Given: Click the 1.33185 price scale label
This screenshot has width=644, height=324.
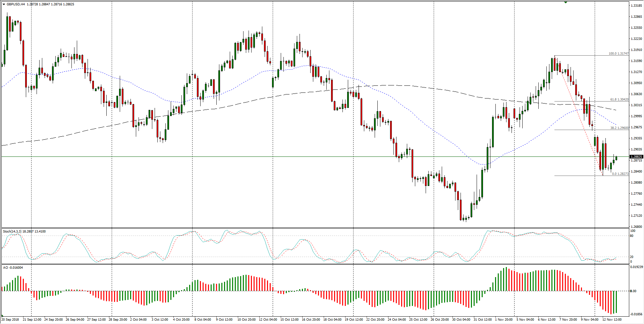Looking at the screenshot, I should click(x=636, y=6).
